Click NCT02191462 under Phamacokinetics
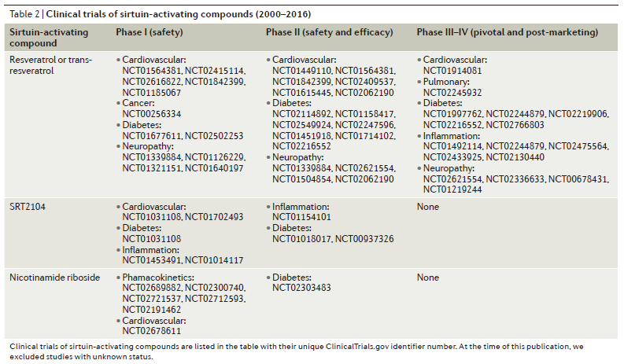 (x=152, y=310)
